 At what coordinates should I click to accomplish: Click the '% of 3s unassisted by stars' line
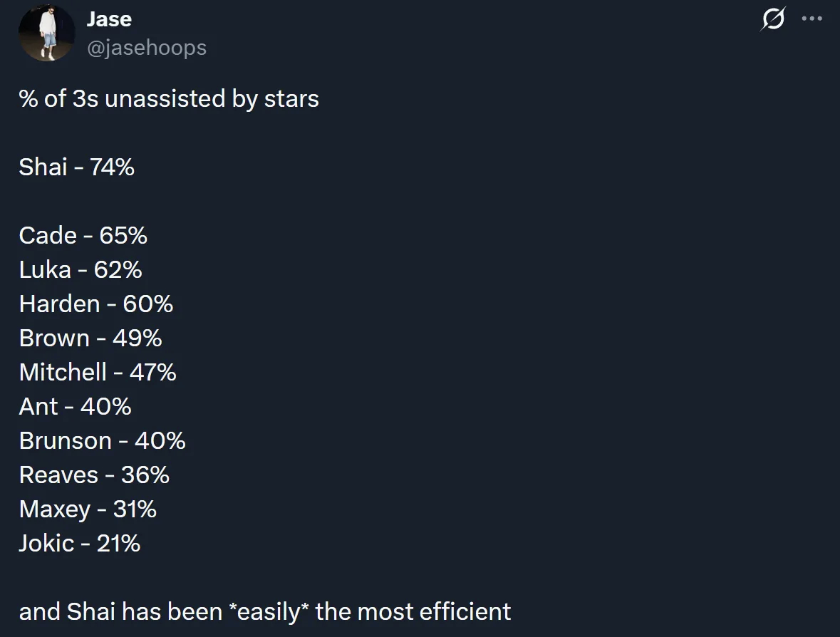coord(169,98)
